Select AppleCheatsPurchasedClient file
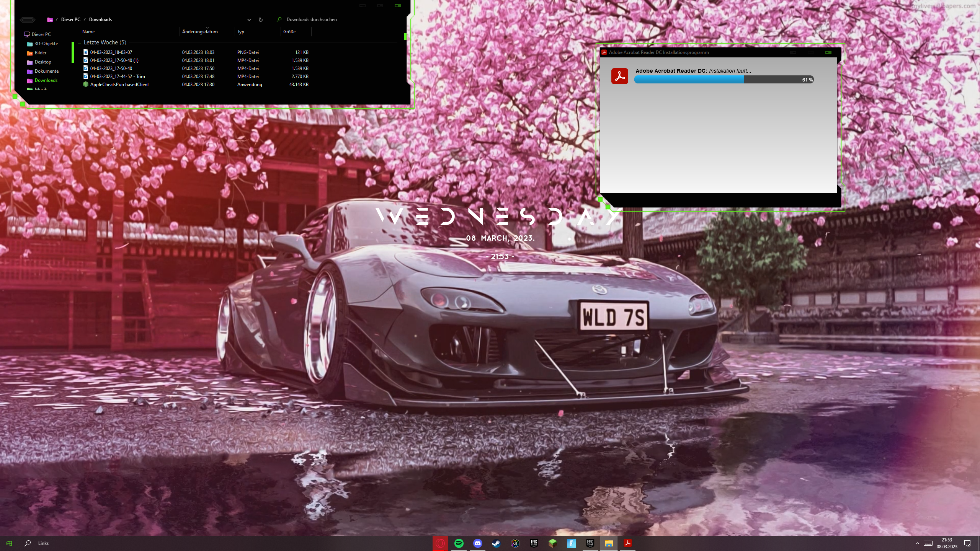Viewport: 980px width, 551px height. 119,85
